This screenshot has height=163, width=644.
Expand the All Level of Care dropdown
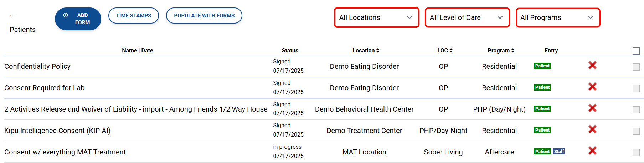coord(467,17)
